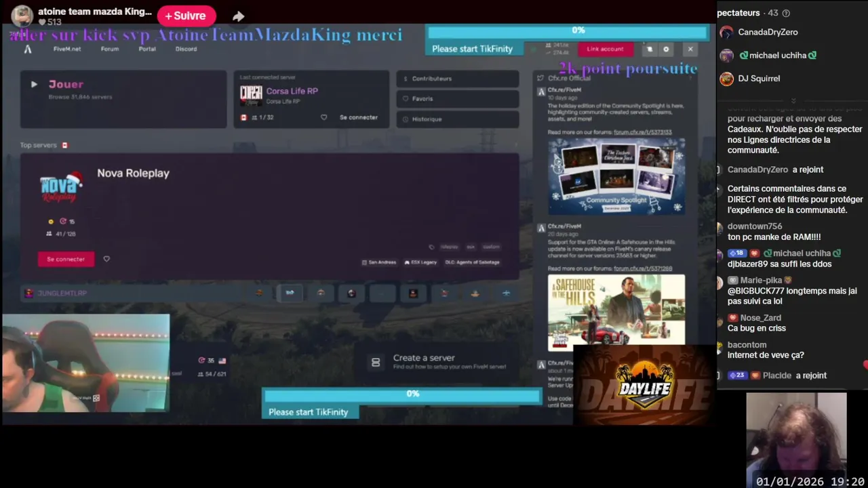Open the Discord link in the launcher header
Viewport: 868px width, 488px height.
(186, 49)
